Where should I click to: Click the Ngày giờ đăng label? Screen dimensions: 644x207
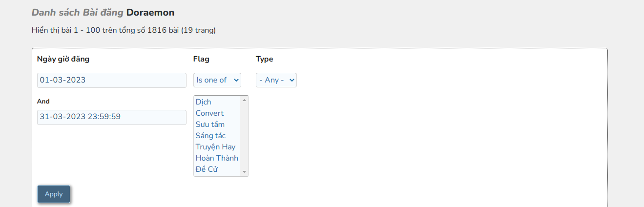[x=63, y=59]
